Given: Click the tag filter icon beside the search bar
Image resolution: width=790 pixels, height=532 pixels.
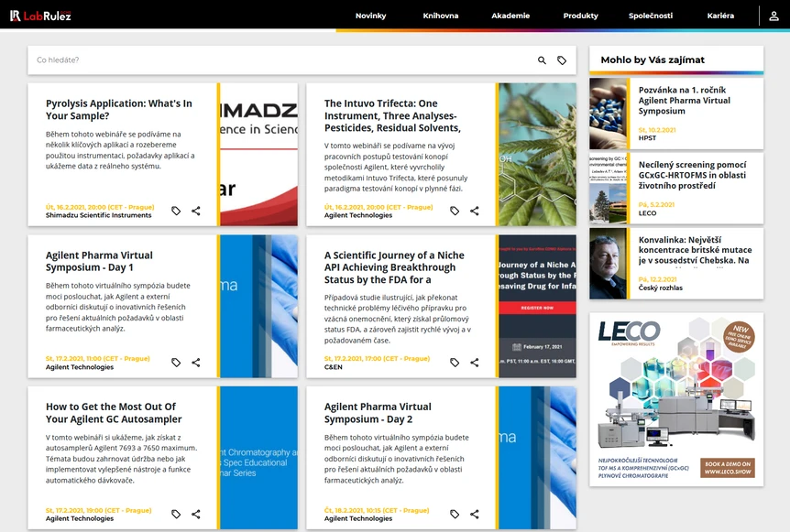Looking at the screenshot, I should point(563,58).
